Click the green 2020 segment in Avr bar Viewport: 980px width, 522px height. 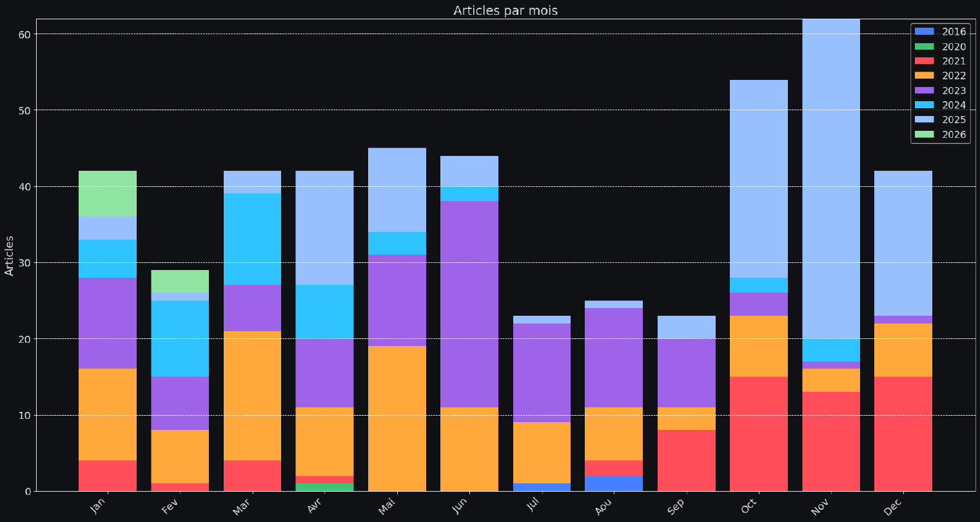(324, 487)
